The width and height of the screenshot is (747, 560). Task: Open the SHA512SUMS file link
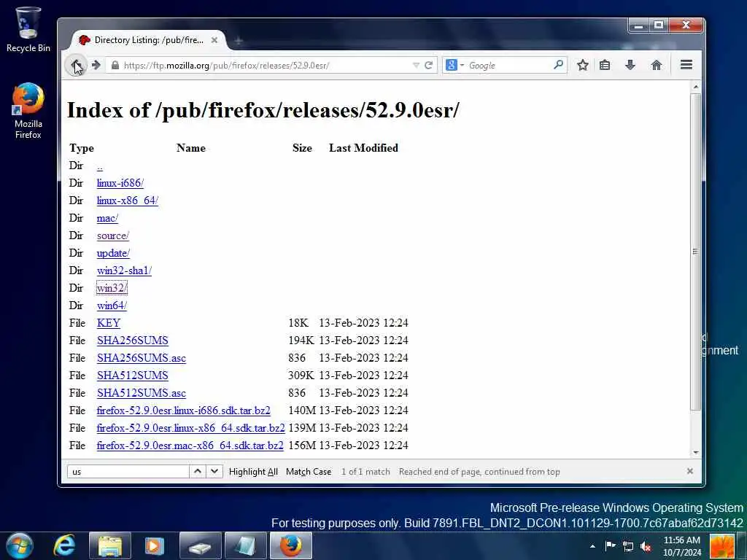coord(133,376)
